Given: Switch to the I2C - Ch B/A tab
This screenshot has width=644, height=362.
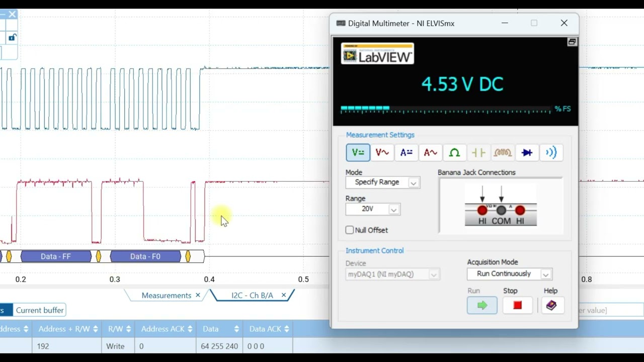Looking at the screenshot, I should coord(252,296).
